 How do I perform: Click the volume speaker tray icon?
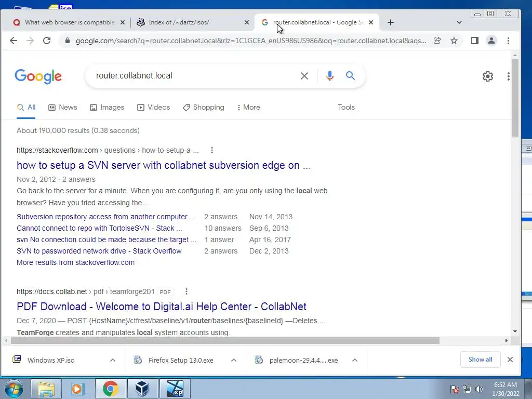pyautogui.click(x=479, y=389)
